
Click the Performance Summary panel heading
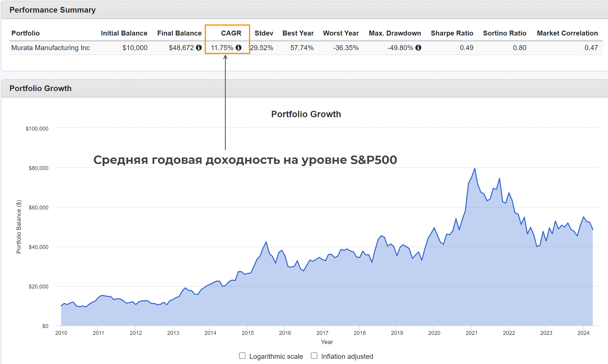(x=52, y=10)
